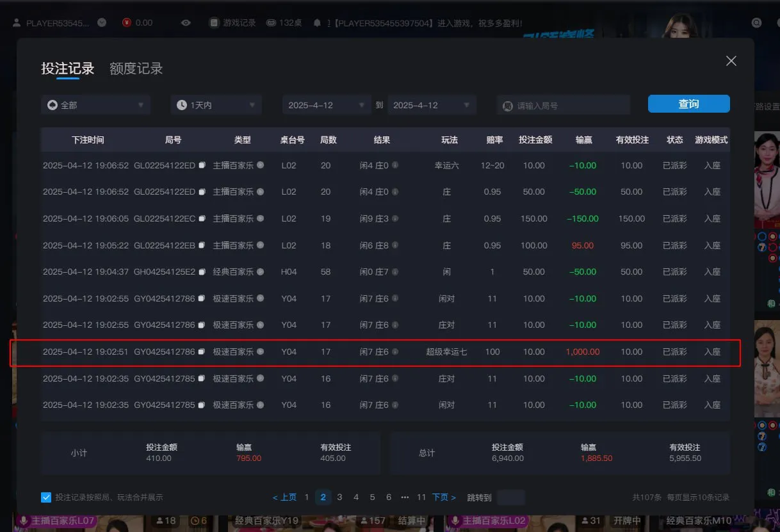Image resolution: width=780 pixels, height=532 pixels.
Task: Toggle the eye icon to hide balance
Action: pos(185,22)
